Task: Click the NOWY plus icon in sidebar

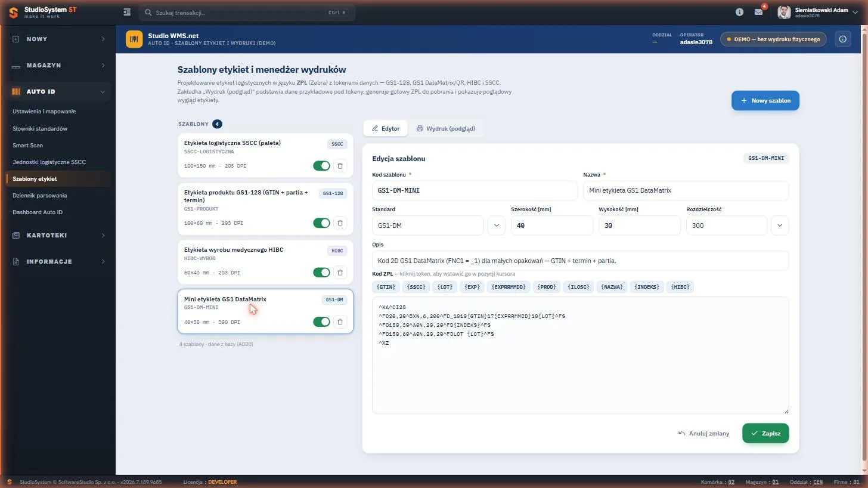Action: 16,39
